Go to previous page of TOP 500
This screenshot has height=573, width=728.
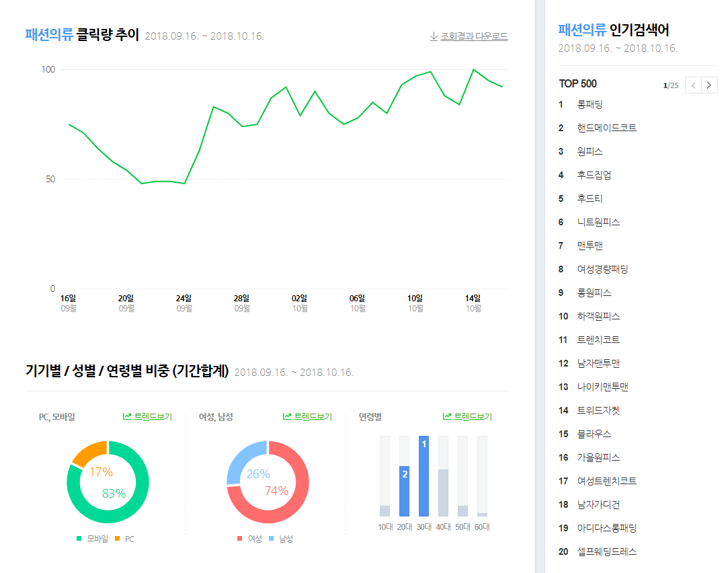[x=693, y=85]
